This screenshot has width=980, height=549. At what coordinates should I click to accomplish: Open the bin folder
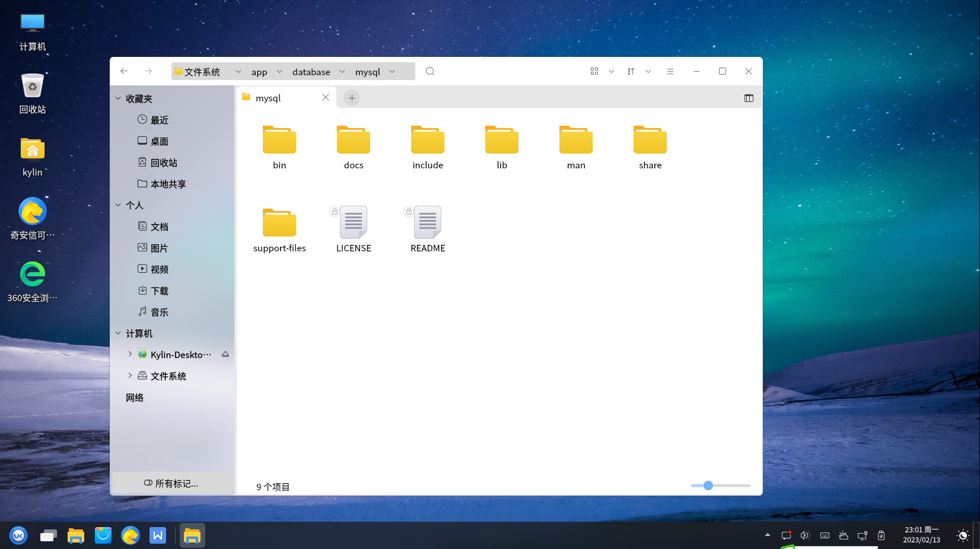pyautogui.click(x=279, y=147)
